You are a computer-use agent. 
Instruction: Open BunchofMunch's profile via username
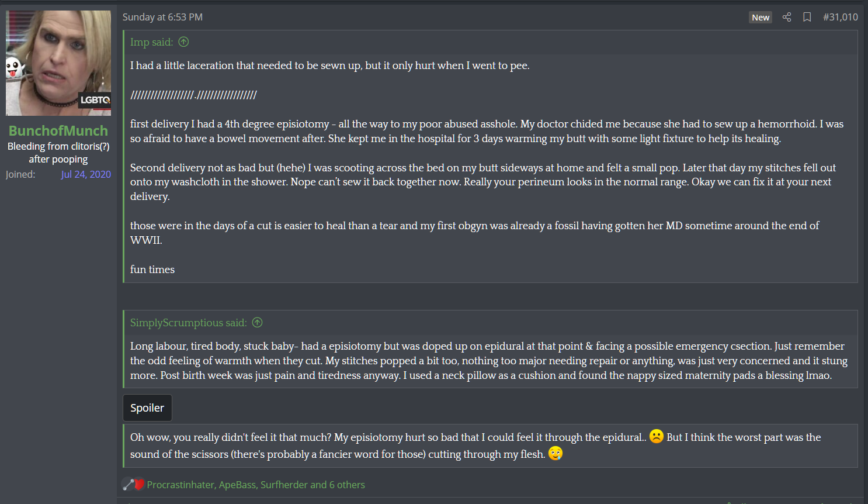pos(58,130)
